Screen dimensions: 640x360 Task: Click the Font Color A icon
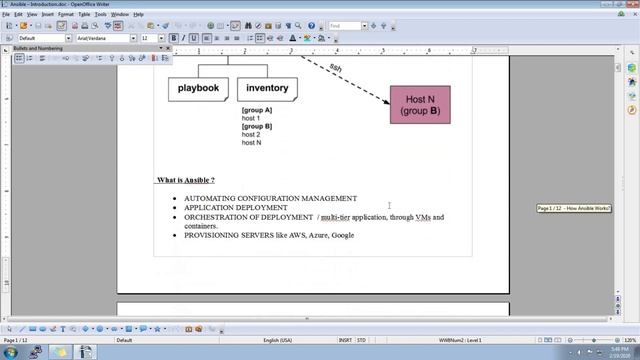293,38
